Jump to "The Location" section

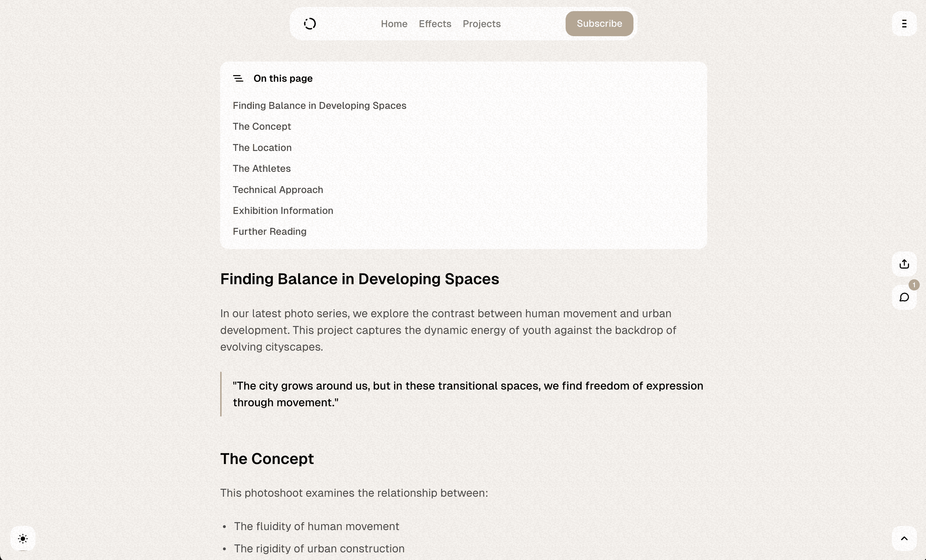click(262, 148)
